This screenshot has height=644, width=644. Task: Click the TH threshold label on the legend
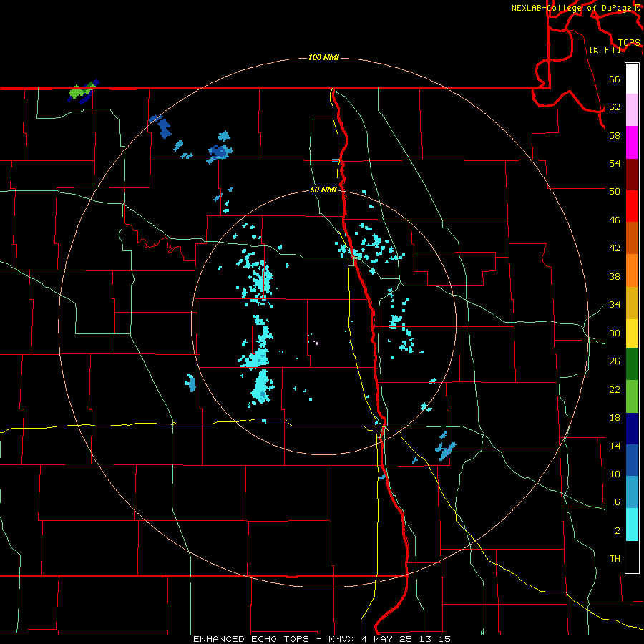615,559
